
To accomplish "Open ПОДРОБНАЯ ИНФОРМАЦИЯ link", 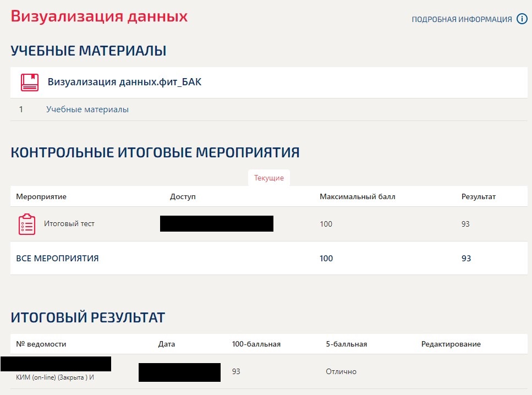I will (462, 19).
